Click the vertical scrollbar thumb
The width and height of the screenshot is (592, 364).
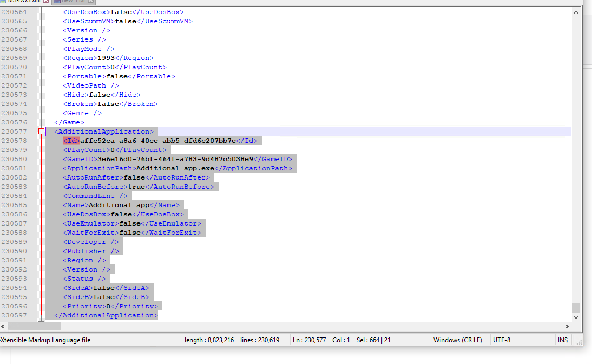(576, 308)
